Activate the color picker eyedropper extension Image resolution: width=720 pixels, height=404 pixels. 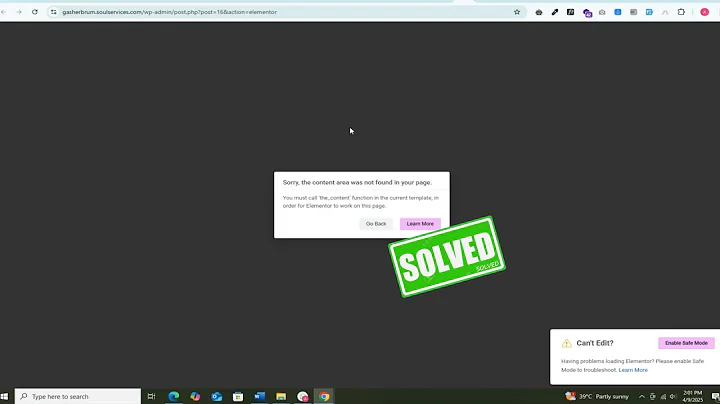click(x=555, y=12)
